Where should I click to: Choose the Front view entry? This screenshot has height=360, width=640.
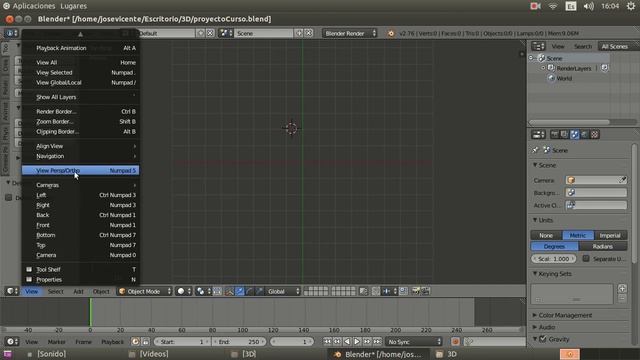(80, 225)
